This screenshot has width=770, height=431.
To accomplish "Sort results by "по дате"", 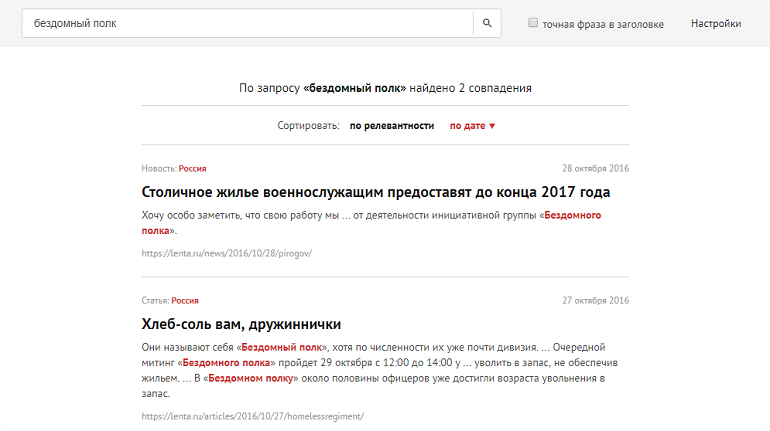I will pyautogui.click(x=466, y=126).
